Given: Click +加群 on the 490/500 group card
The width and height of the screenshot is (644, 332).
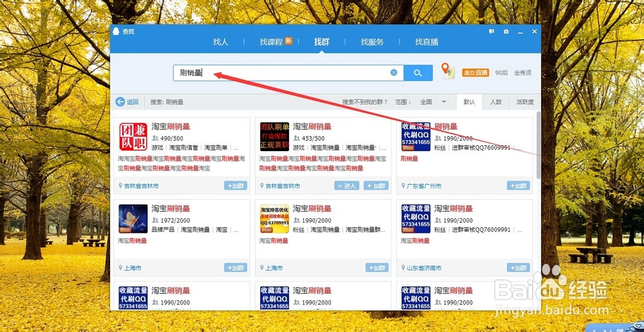Looking at the screenshot, I should pyautogui.click(x=236, y=185).
